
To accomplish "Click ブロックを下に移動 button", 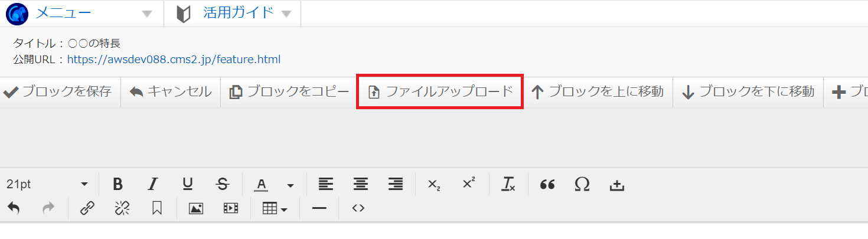I will point(748,91).
